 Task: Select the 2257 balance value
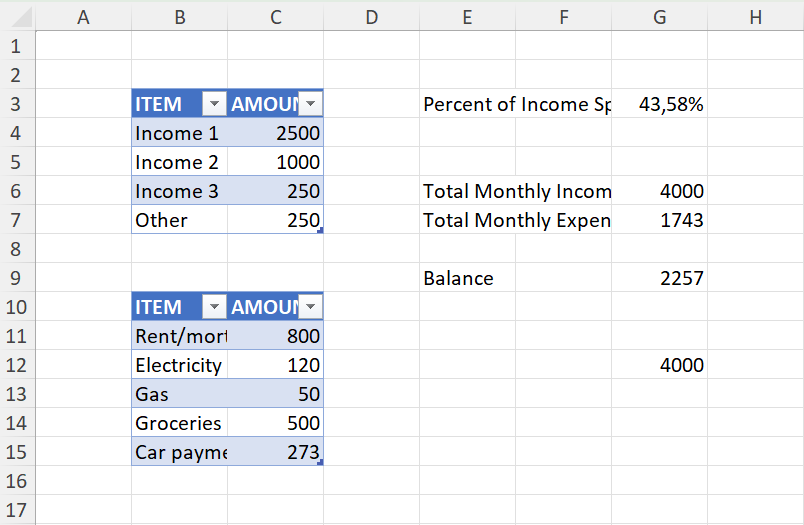[659, 278]
